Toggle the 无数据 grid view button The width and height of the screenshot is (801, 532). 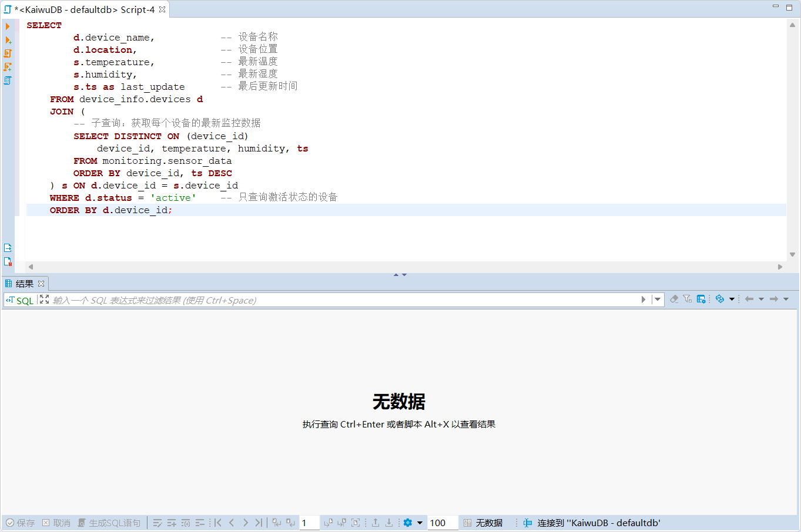pos(483,523)
